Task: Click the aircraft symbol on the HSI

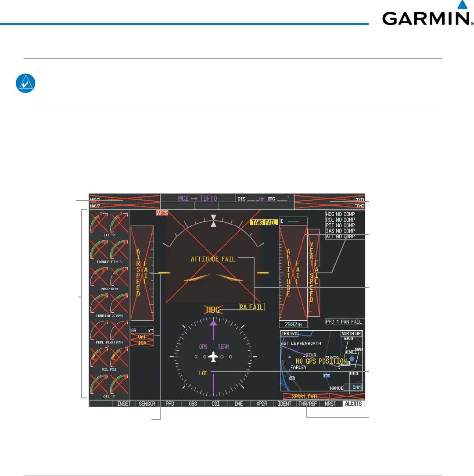Action: pos(213,357)
